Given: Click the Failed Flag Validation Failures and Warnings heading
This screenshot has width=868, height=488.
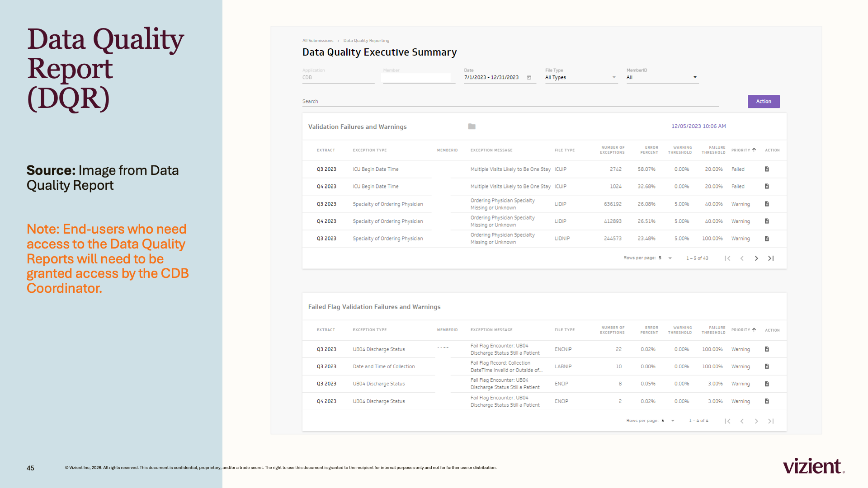Looking at the screenshot, I should [374, 307].
